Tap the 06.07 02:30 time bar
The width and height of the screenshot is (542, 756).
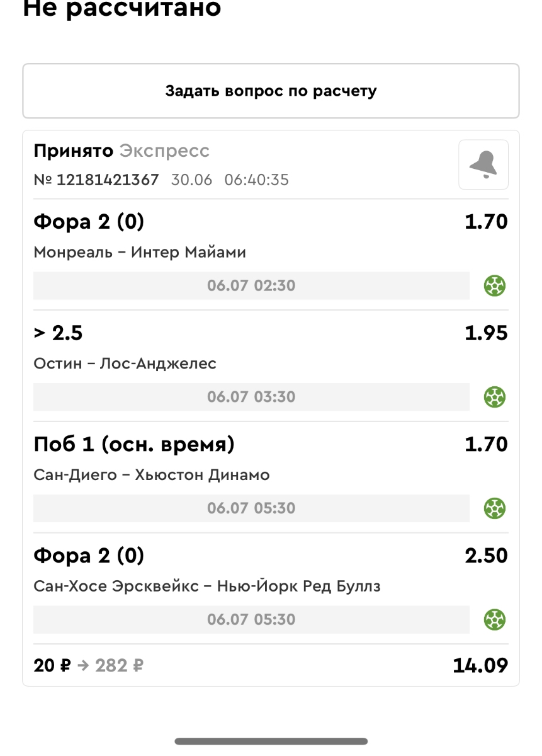pos(251,286)
